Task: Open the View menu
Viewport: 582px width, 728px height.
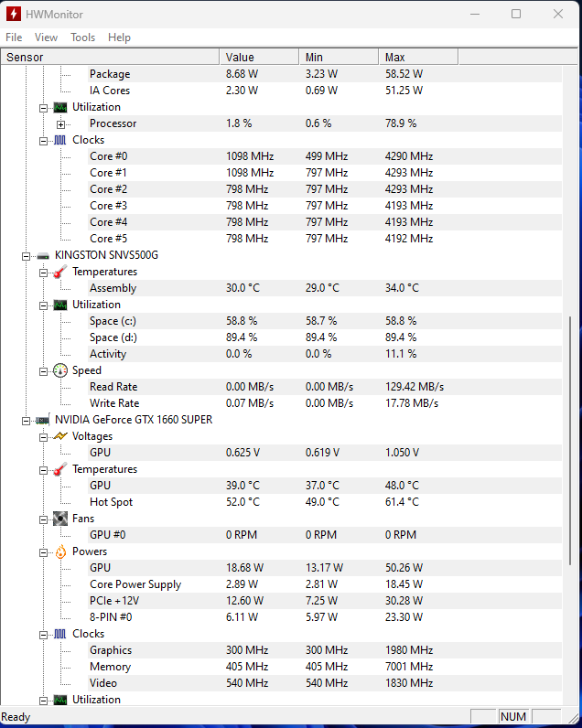Action: pos(46,37)
